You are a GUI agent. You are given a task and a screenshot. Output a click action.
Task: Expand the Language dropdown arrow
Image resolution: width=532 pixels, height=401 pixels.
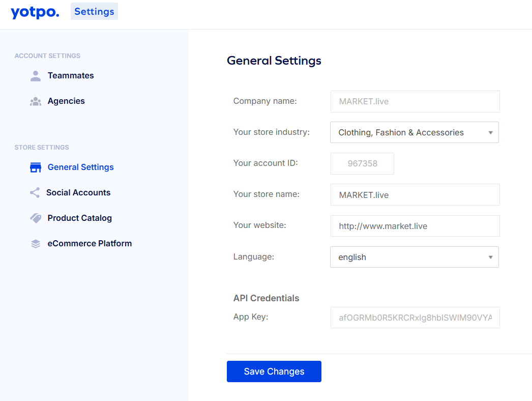pyautogui.click(x=490, y=257)
